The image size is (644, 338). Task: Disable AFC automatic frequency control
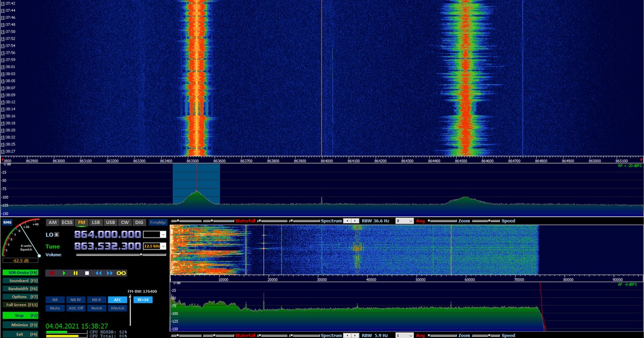[117, 300]
